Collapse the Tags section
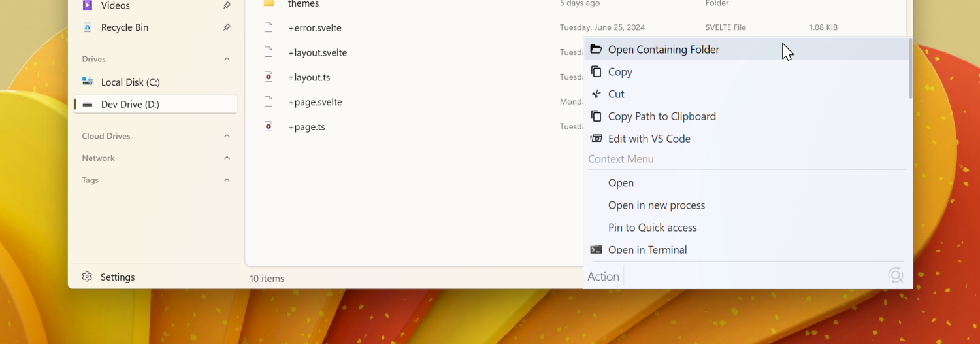This screenshot has height=344, width=980. pyautogui.click(x=227, y=180)
